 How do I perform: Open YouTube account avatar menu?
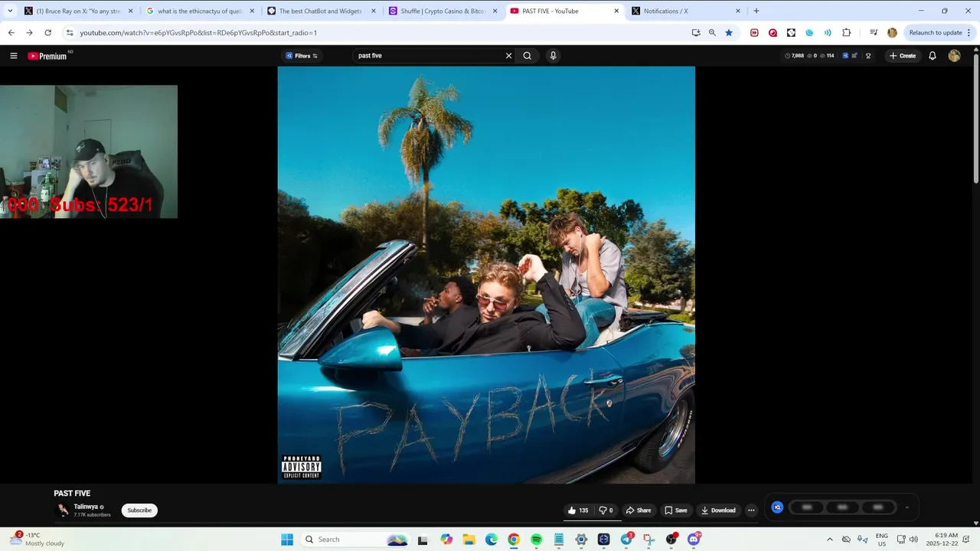[954, 56]
